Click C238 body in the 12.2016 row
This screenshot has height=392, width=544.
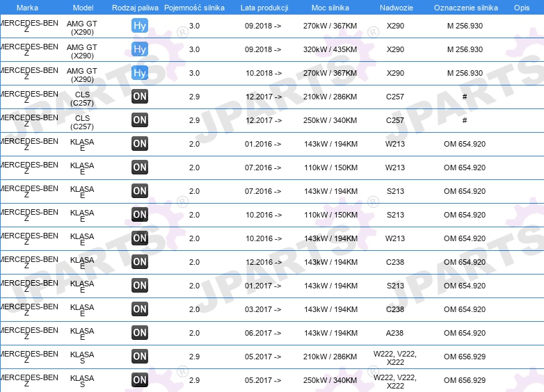click(x=395, y=262)
